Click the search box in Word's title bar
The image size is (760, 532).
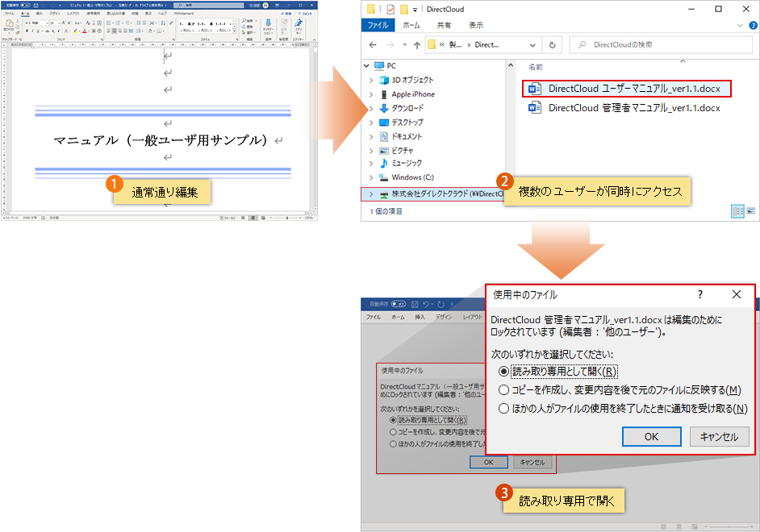[208, 6]
